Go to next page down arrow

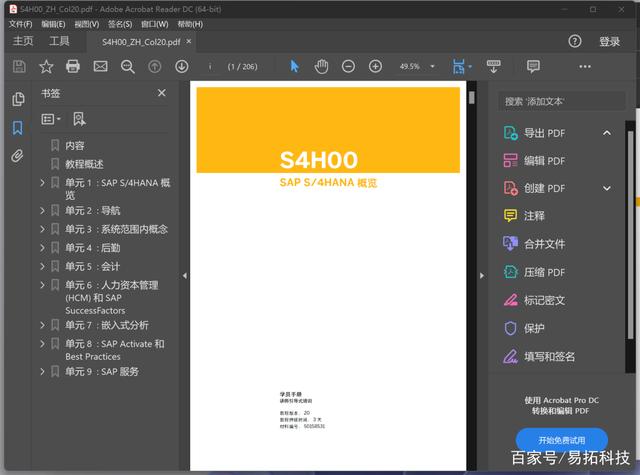coord(182,67)
